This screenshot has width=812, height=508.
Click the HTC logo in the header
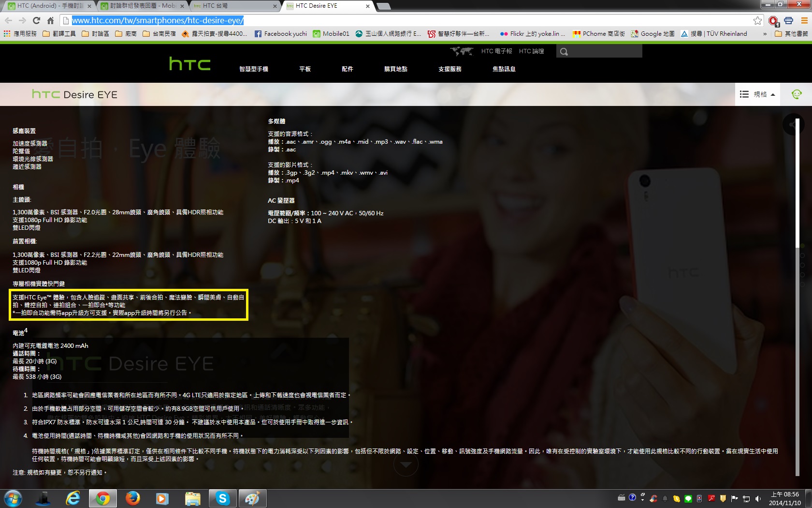coord(189,64)
